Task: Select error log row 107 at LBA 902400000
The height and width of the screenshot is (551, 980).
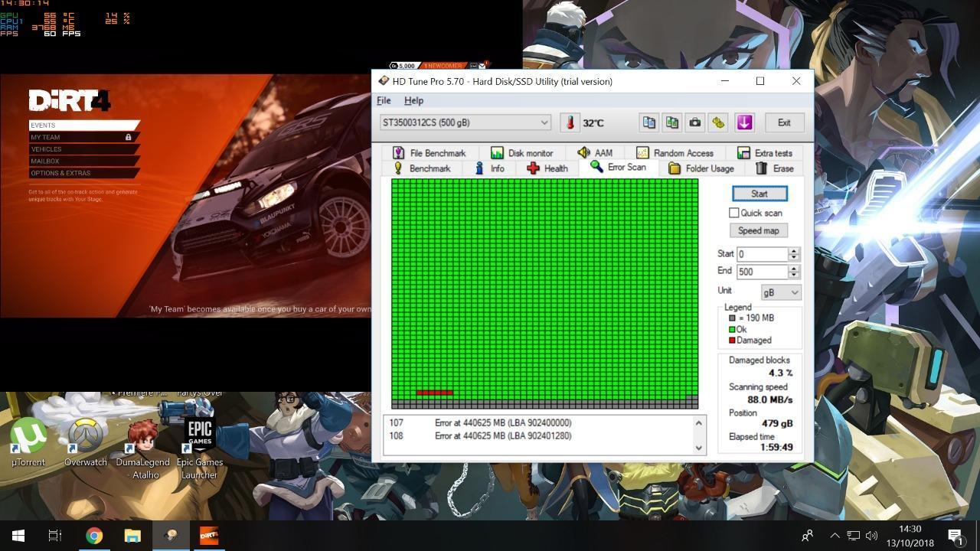Action: (x=538, y=422)
